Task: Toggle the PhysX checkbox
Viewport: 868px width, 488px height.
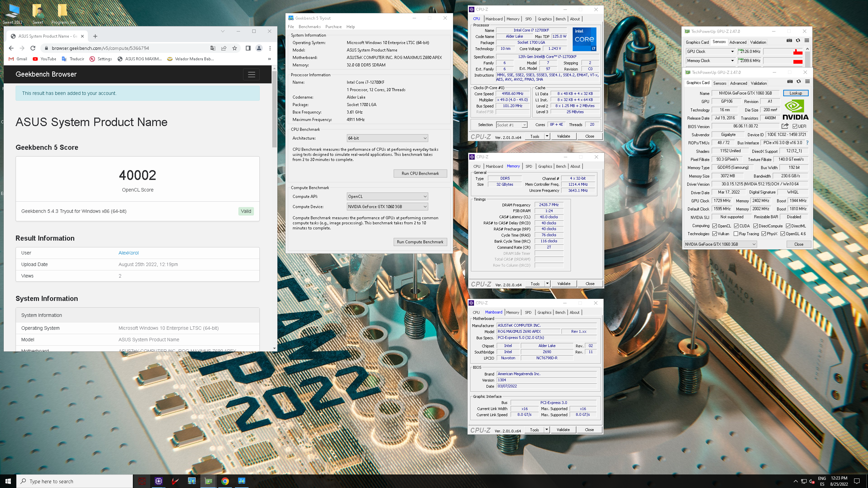Action: pyautogui.click(x=764, y=234)
